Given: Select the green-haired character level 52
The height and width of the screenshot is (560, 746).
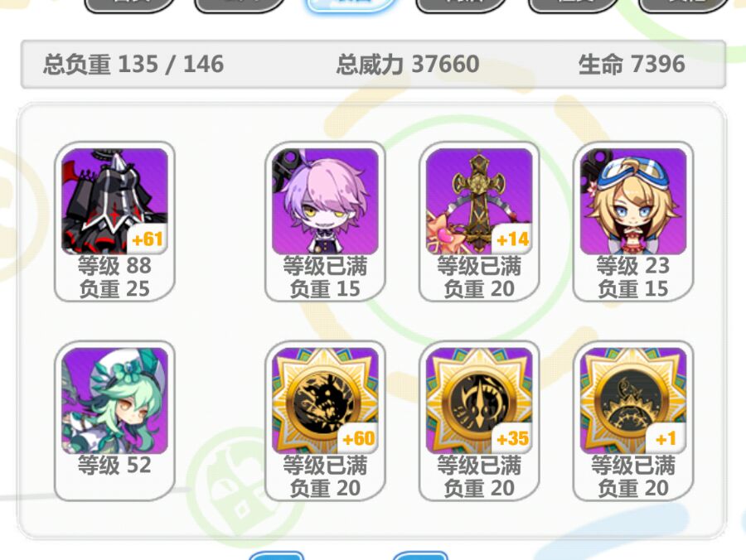Looking at the screenshot, I should point(114,401).
